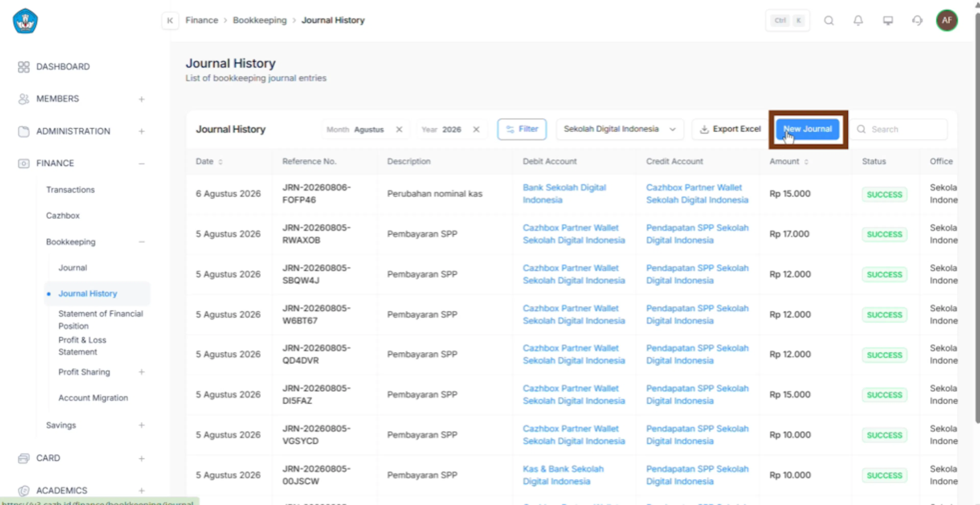Open the AF user avatar menu

click(x=947, y=20)
